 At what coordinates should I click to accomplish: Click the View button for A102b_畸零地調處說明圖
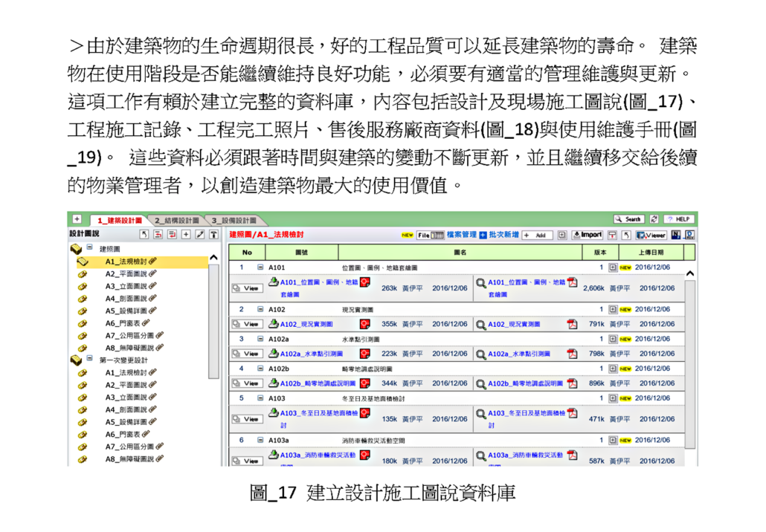247,383
